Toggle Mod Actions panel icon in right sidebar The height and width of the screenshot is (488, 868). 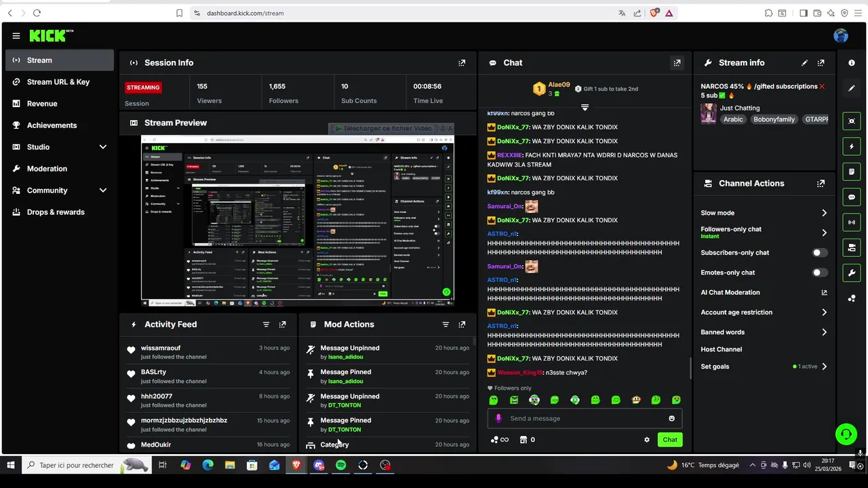coord(852,171)
